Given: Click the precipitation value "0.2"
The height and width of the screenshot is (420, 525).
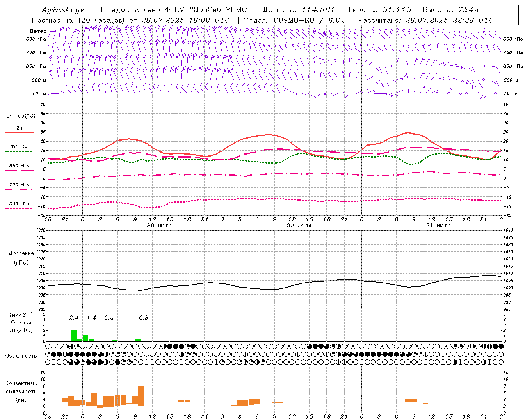Looking at the screenshot, I should point(109,318).
